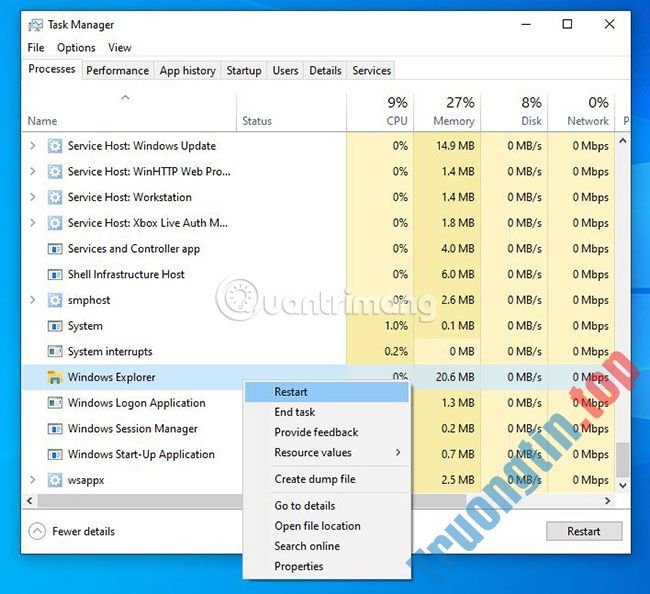Image resolution: width=650 pixels, height=594 pixels.
Task: Click the System interrupts process icon
Action: coord(55,352)
